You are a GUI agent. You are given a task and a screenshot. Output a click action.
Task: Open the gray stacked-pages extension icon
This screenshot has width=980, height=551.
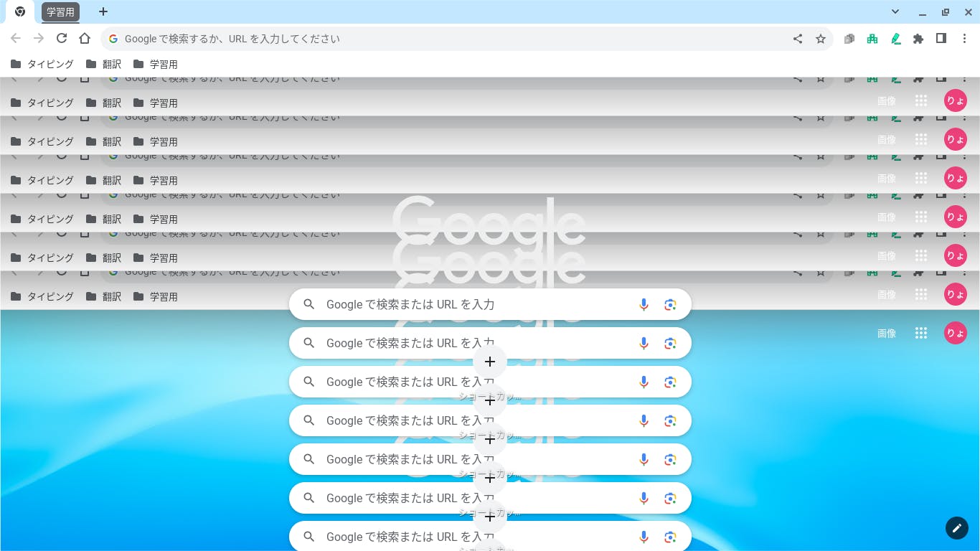point(849,39)
